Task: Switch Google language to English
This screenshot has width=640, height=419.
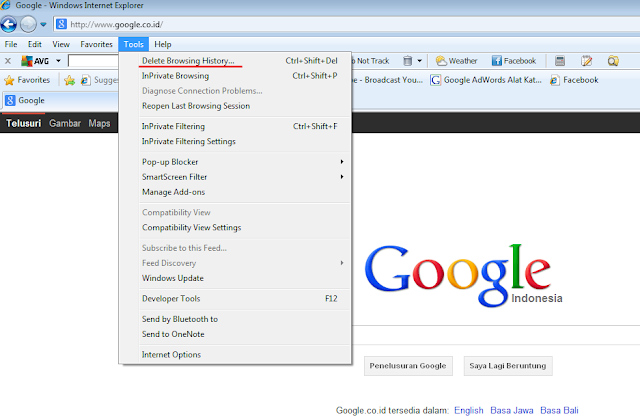Action: coord(469,410)
